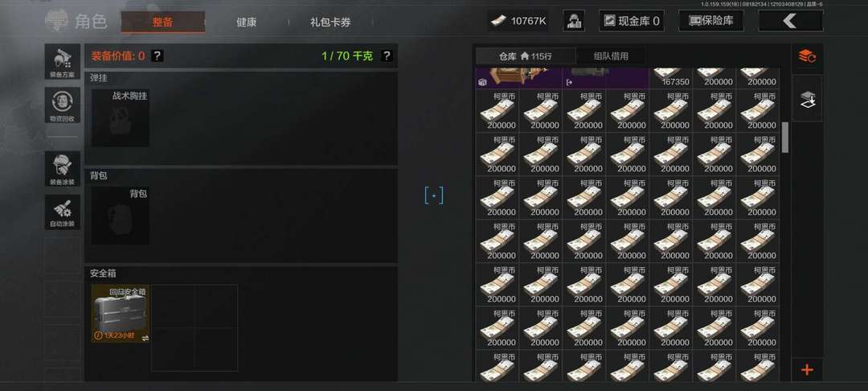Click the 物资回收 recycle icon
Screen dimensions: 868x391
[63, 105]
